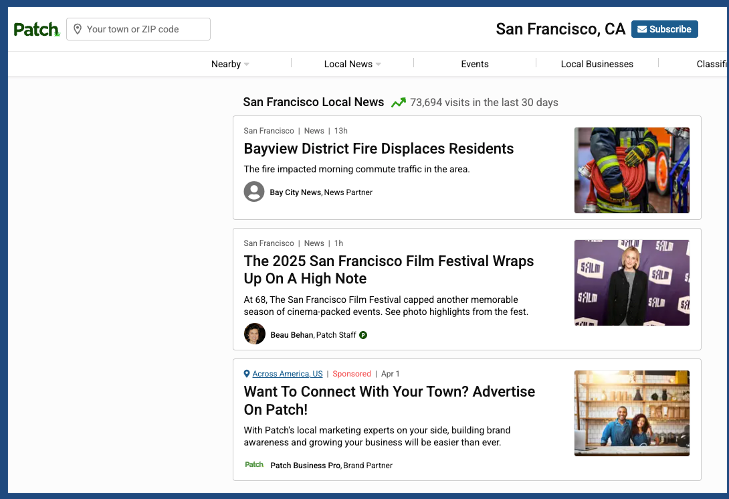This screenshot has height=499, width=729.
Task: Open the cafe owners thumbnail image
Action: [x=632, y=413]
